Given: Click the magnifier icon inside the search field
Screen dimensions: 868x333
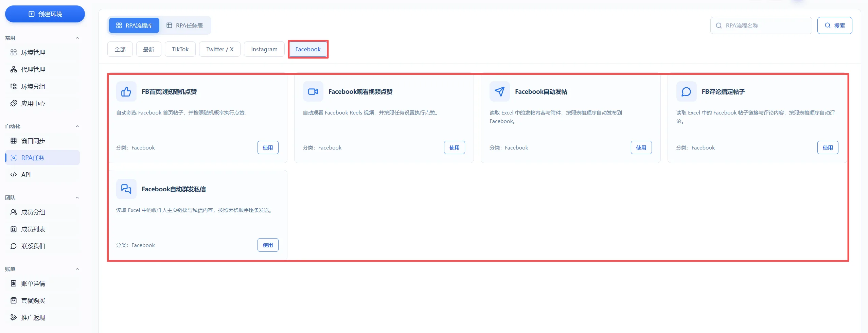Looking at the screenshot, I should [719, 25].
